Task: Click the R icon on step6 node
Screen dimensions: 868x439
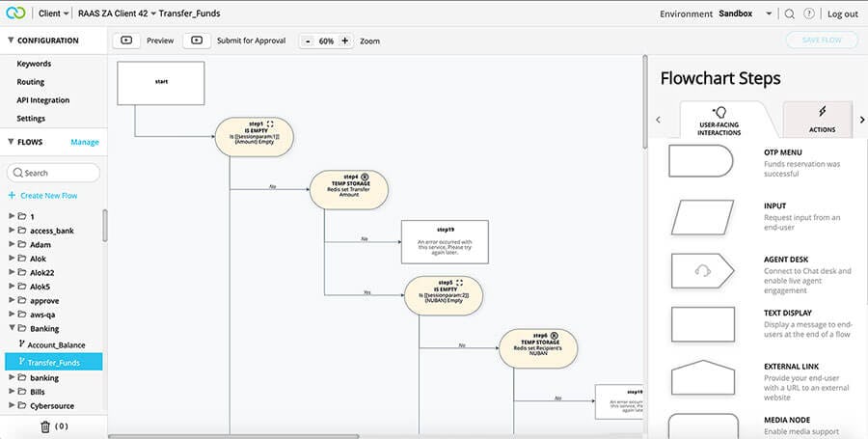Action: tap(555, 336)
